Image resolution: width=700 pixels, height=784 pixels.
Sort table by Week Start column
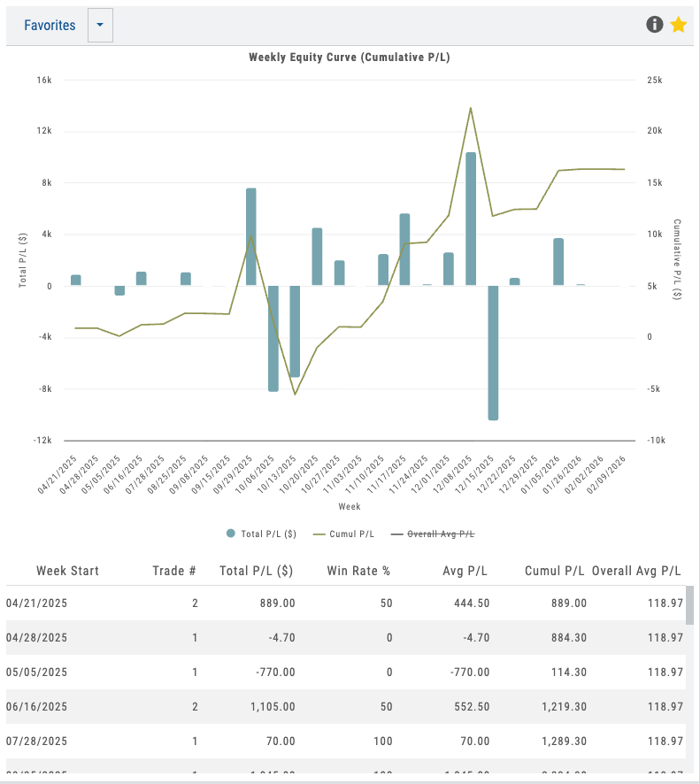(x=67, y=571)
